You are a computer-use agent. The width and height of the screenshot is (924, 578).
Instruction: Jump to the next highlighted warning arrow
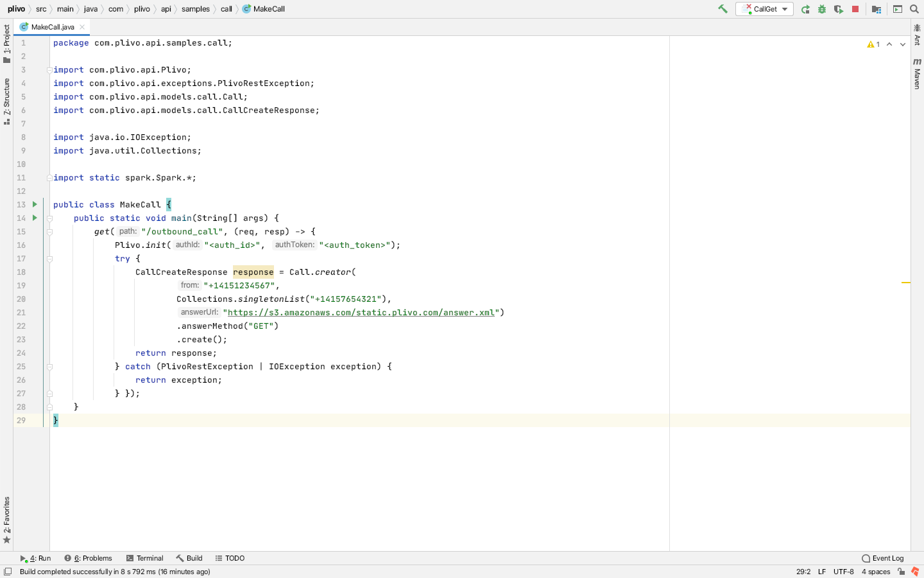click(903, 44)
